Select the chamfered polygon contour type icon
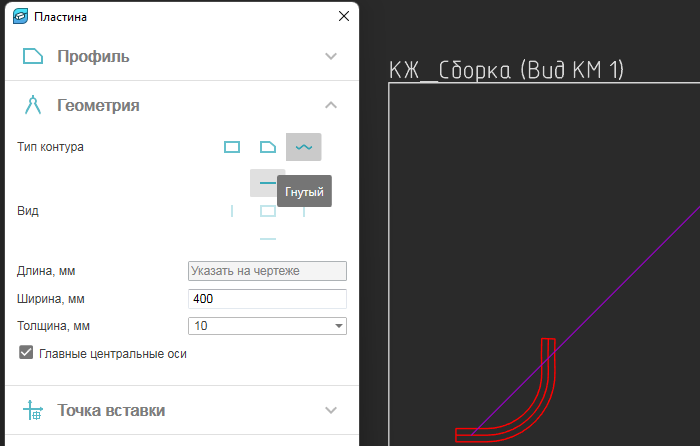This screenshot has width=700, height=446. coord(268,147)
